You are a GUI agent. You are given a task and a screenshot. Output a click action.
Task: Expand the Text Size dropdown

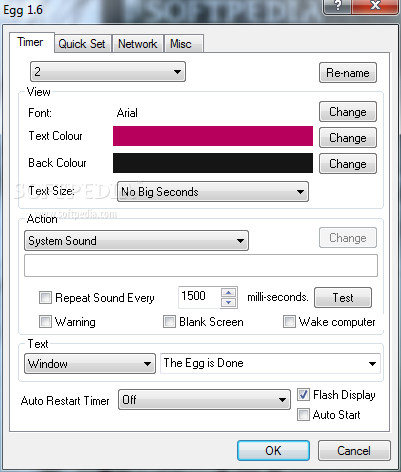(x=213, y=192)
